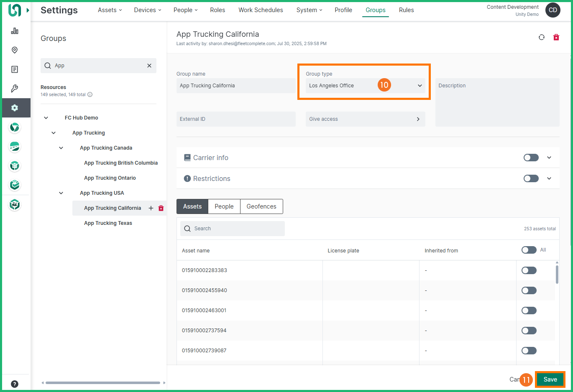
Task: Open the map location pin icon
Action: coord(15,50)
